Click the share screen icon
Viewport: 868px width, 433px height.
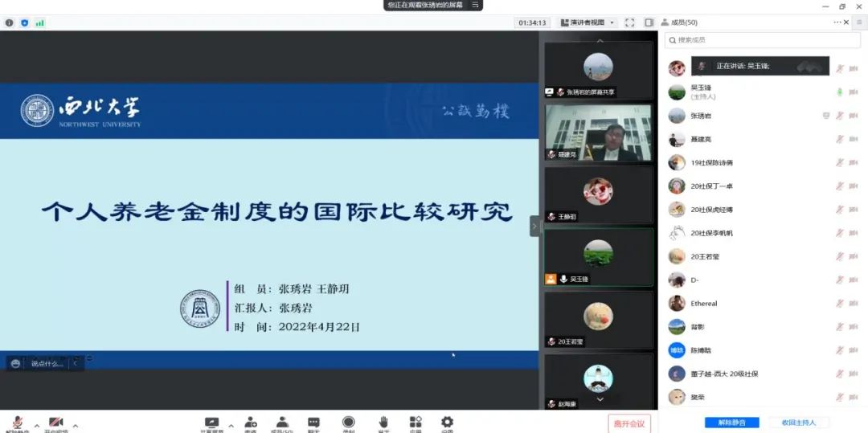click(x=212, y=423)
